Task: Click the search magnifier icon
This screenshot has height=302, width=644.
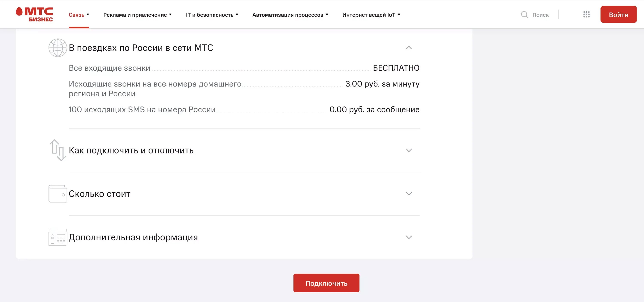Action: [x=524, y=15]
